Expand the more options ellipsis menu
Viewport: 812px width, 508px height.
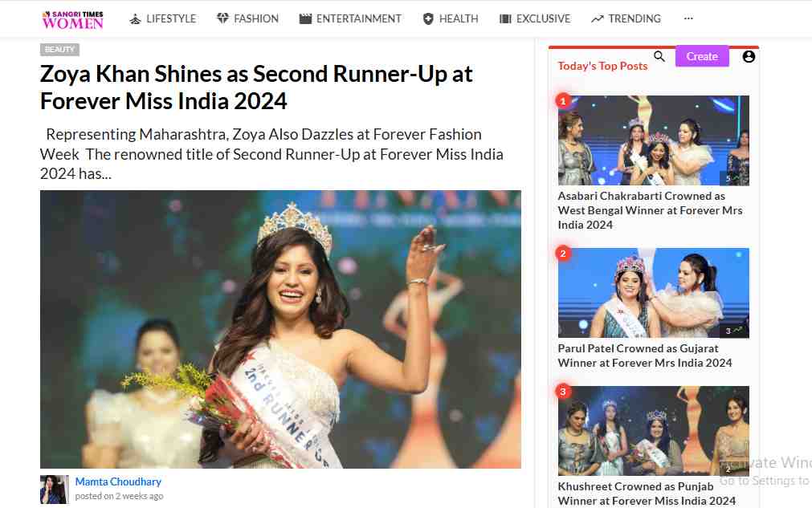point(688,18)
